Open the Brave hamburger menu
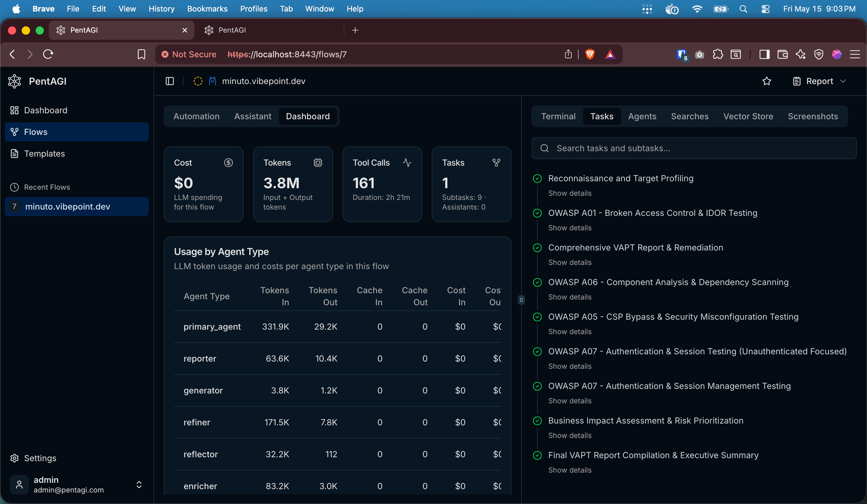 coord(855,54)
